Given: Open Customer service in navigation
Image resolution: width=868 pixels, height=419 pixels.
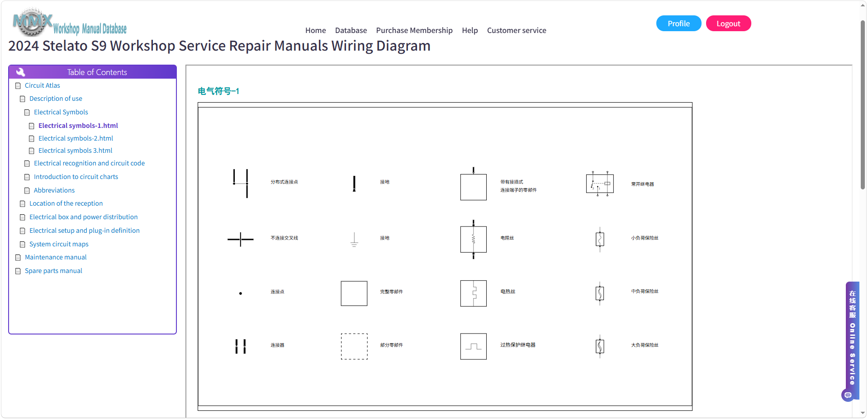Looking at the screenshot, I should click(517, 30).
